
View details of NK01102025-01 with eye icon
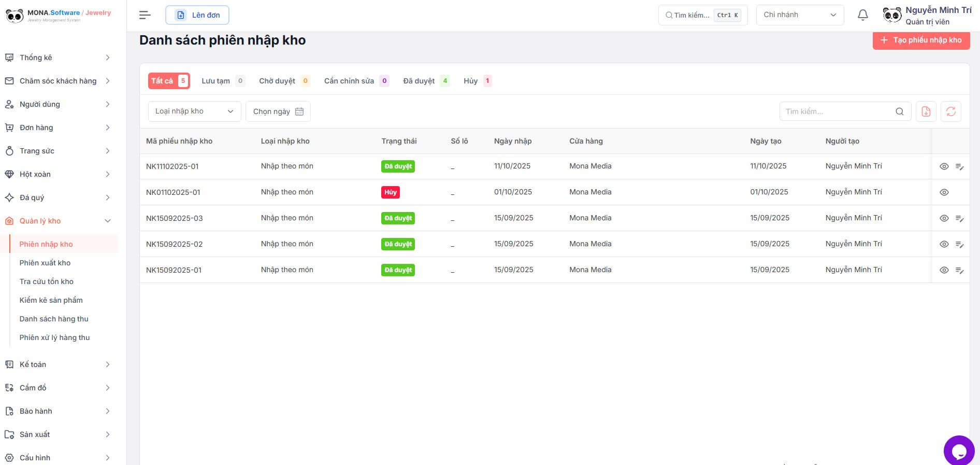(x=944, y=192)
